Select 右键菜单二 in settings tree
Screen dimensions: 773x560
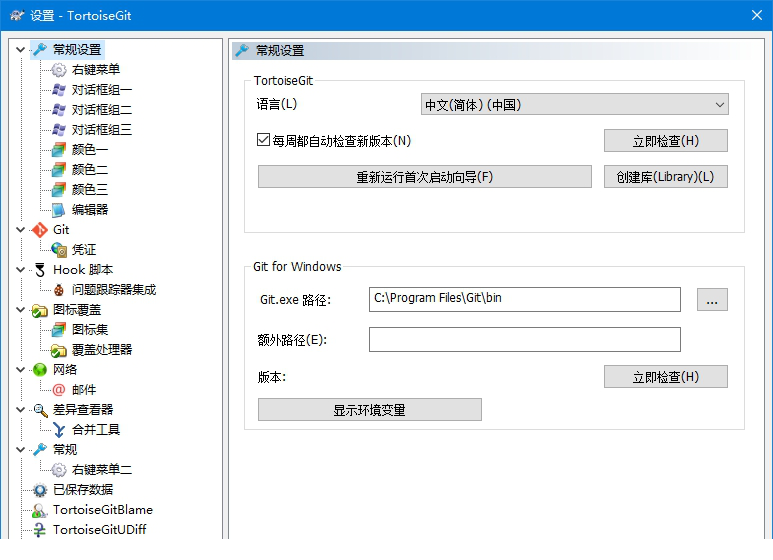tap(102, 470)
